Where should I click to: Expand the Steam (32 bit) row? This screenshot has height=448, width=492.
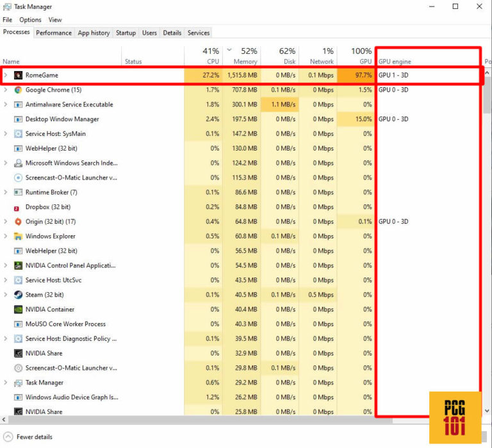(x=5, y=295)
